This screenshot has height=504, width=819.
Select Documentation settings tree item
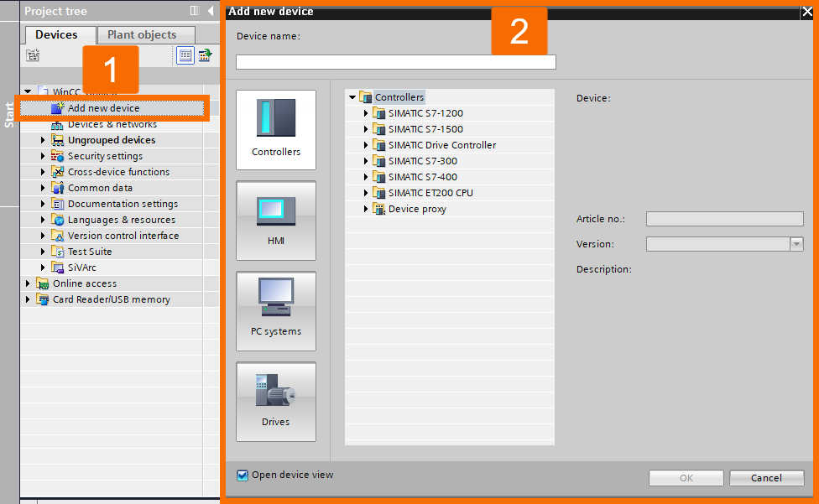(x=123, y=204)
